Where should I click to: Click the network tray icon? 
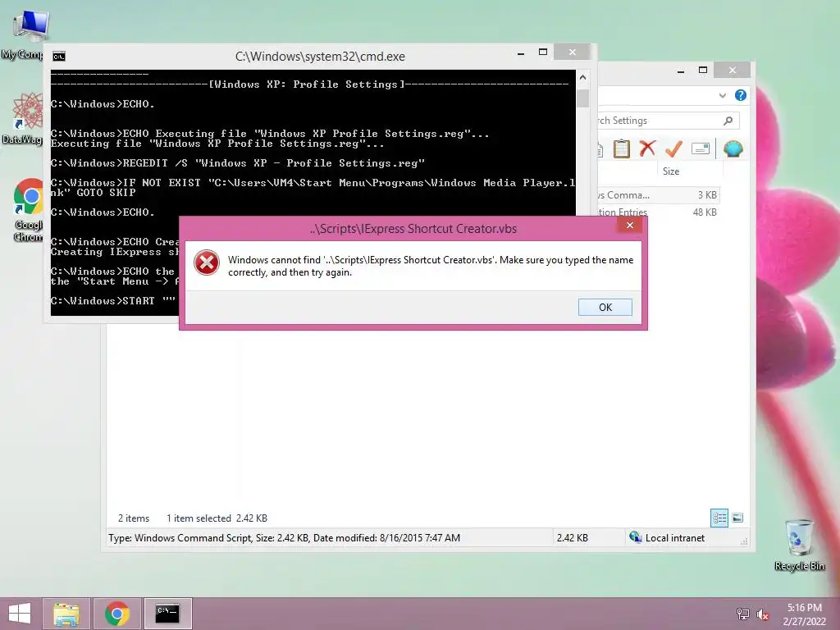[x=742, y=614]
